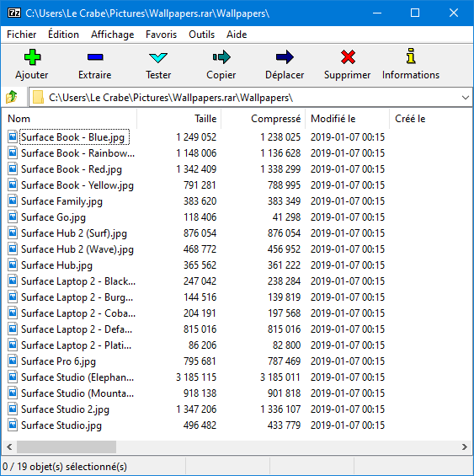Click the horizontal scrollbar thumb

[67, 447]
